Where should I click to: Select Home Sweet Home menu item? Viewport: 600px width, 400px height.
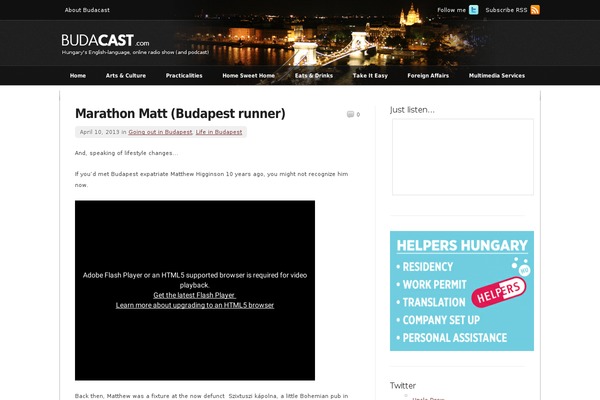(249, 75)
